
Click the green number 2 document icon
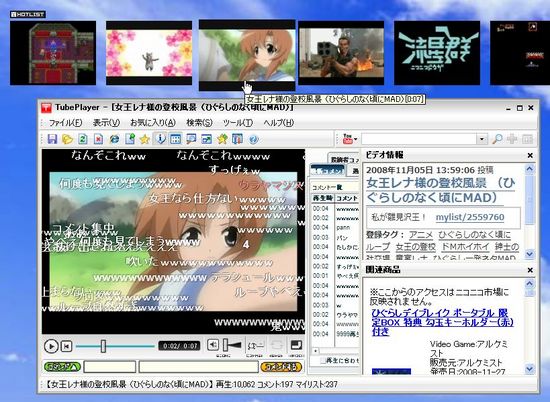click(83, 139)
